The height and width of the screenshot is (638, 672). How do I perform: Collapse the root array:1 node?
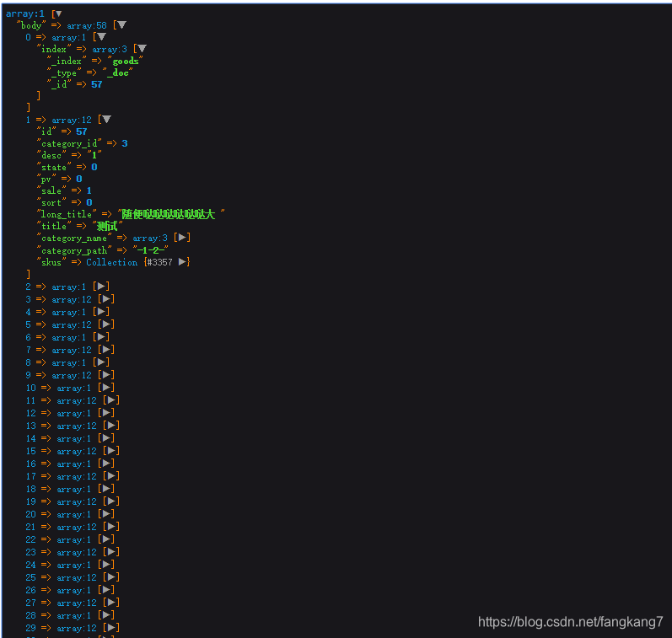point(59,13)
